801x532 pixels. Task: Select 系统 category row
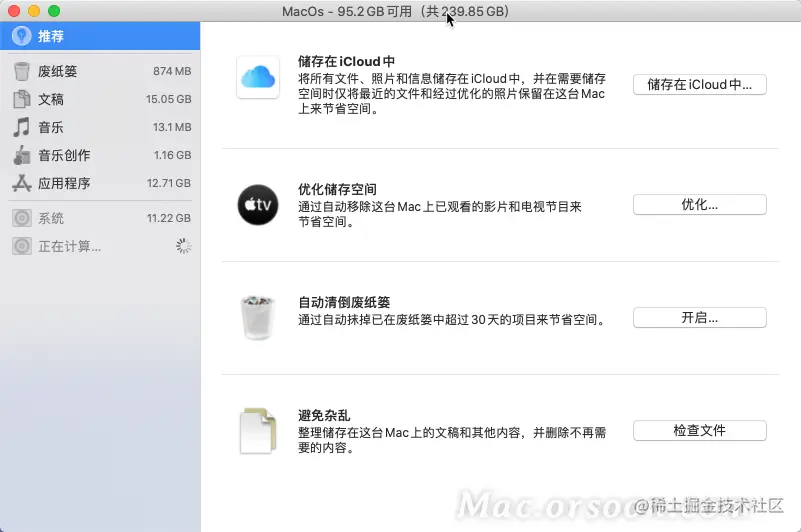point(102,218)
